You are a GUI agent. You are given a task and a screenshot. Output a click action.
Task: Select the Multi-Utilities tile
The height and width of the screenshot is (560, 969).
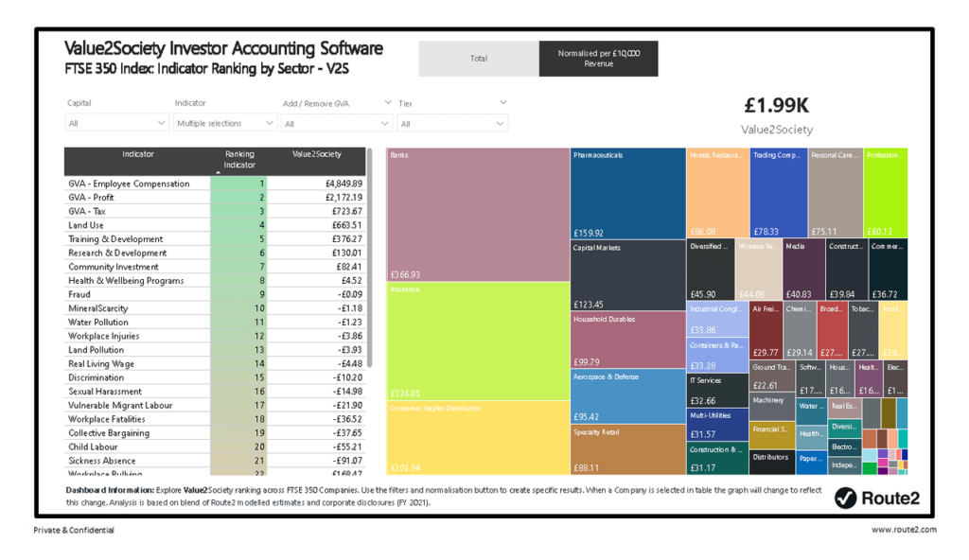pos(717,426)
